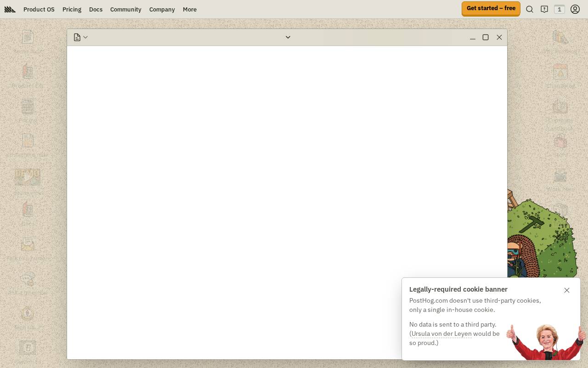Open the user account icon
Screen dimensions: 588x368
(x=575, y=9)
